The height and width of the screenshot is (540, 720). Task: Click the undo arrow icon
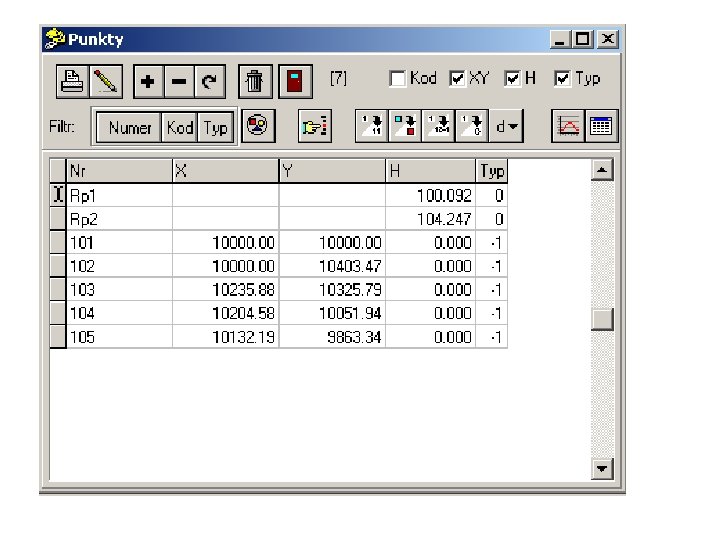click(x=210, y=82)
